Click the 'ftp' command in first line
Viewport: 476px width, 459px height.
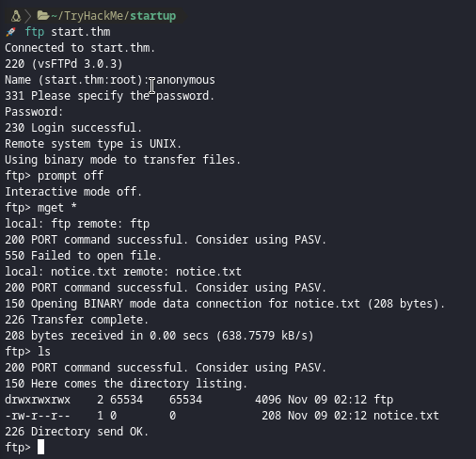click(35, 32)
